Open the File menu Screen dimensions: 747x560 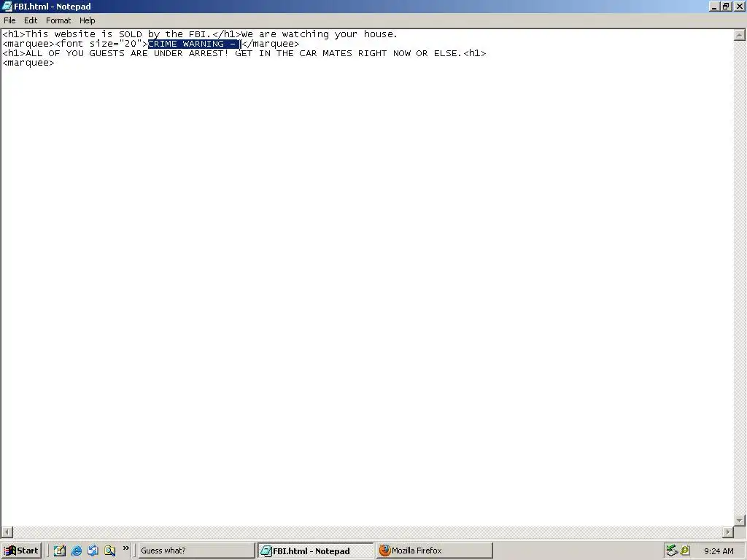coord(9,20)
